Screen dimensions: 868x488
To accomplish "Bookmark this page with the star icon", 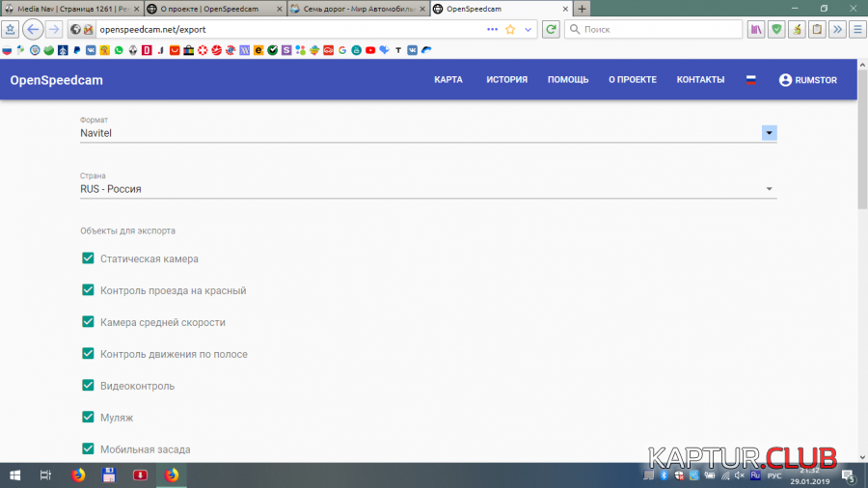I will 510,29.
